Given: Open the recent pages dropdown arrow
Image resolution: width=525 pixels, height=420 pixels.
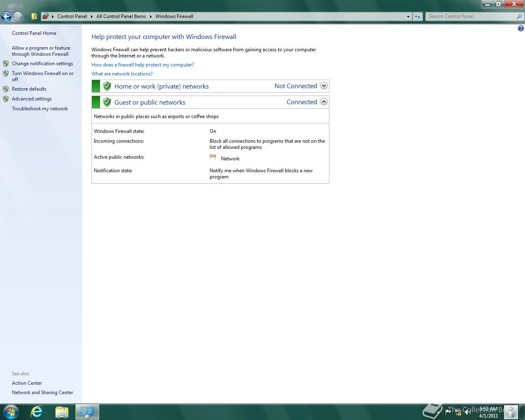Looking at the screenshot, I should click(x=26, y=17).
